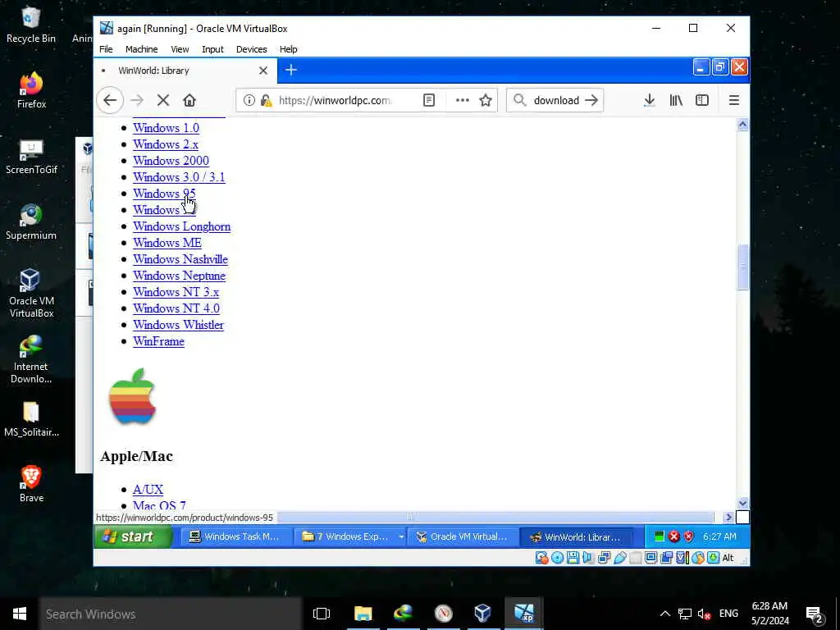The width and height of the screenshot is (840, 630).
Task: Go to Firefox home page icon
Action: (189, 100)
